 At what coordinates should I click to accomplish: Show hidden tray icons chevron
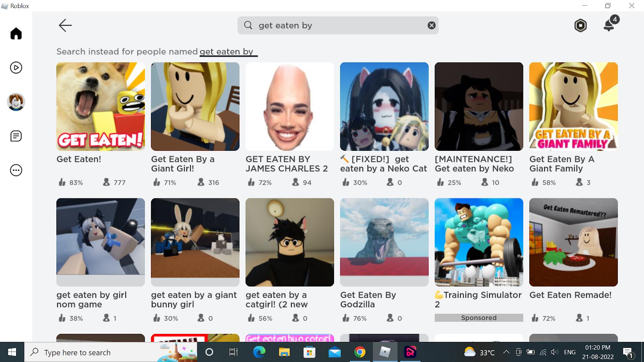(506, 352)
